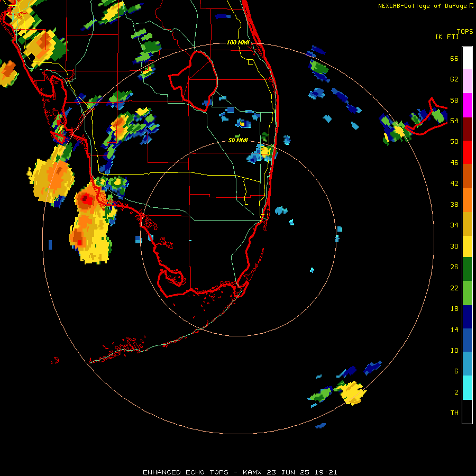Click the dark green 26-30 legend swatch
Viewport: 476px width, 476px height.
point(467,269)
